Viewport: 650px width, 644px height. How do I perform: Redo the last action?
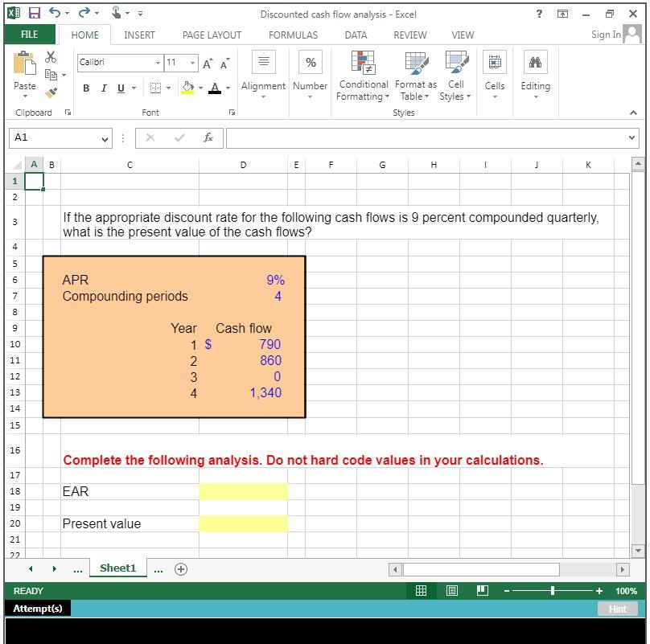point(84,12)
